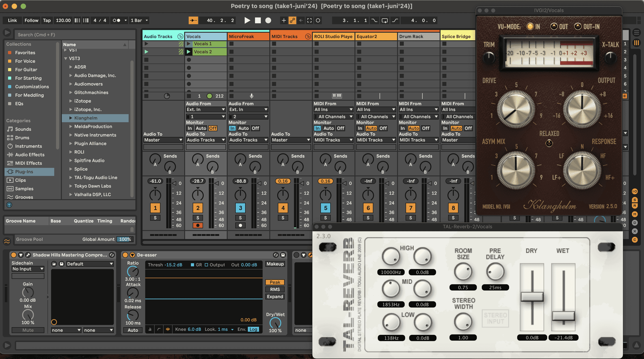Image resolution: width=644 pixels, height=359 pixels.
Task: Select Samples category in browser
Action: pos(24,189)
